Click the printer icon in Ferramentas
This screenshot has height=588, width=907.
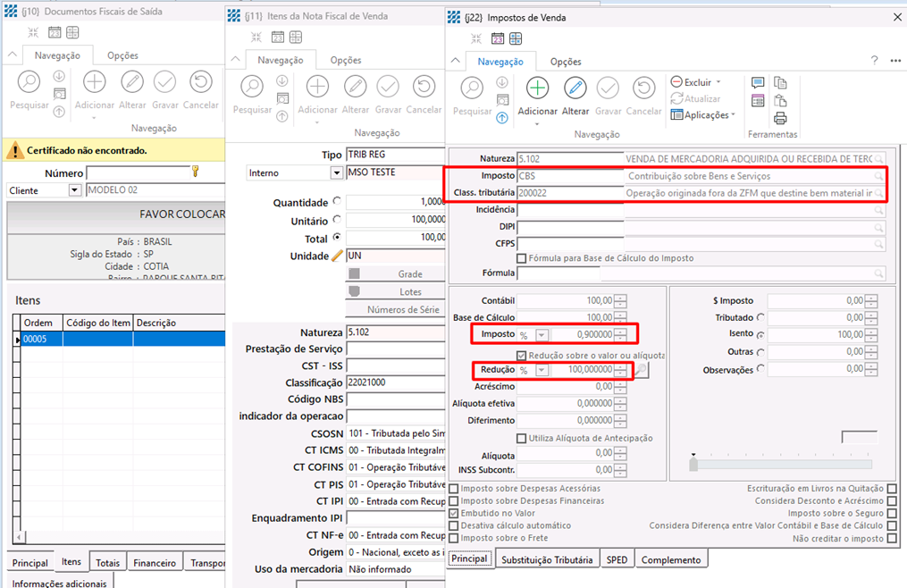pyautogui.click(x=780, y=118)
